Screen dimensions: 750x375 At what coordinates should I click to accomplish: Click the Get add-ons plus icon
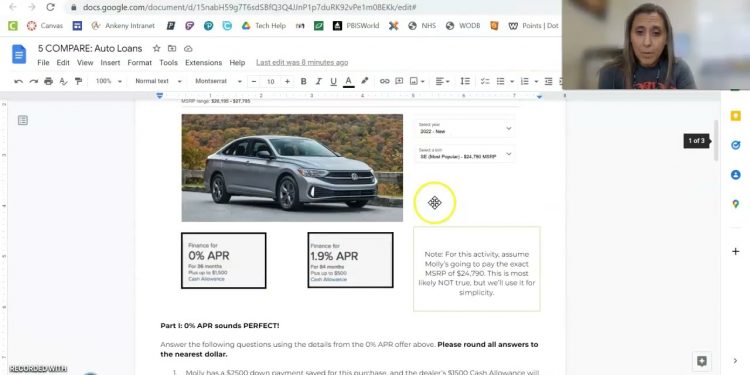736,251
